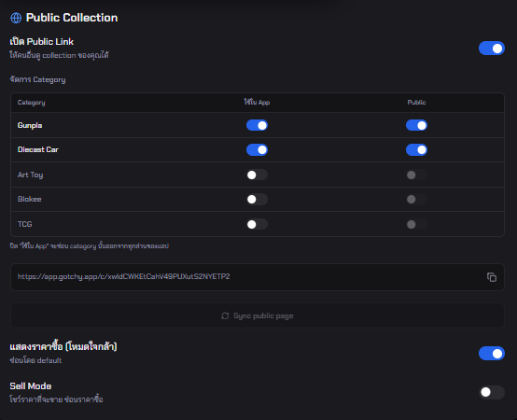Disable Diecast Car in App toggle
The image size is (517, 420).
(x=257, y=150)
